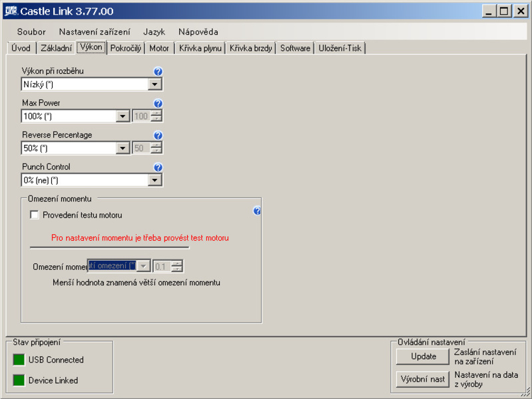
Task: Go to the Motor tab
Action: tap(159, 48)
